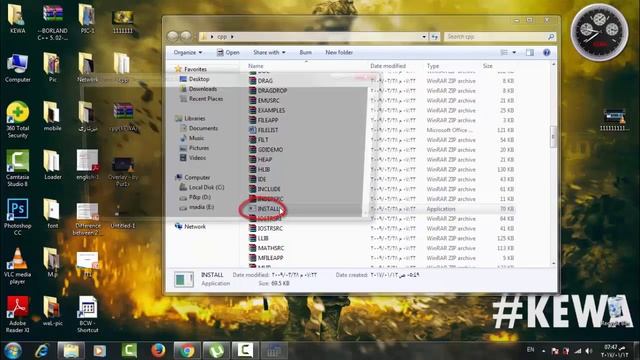The height and width of the screenshot is (360, 640).
Task: Open the Computer desktop icon
Action: pyautogui.click(x=18, y=68)
